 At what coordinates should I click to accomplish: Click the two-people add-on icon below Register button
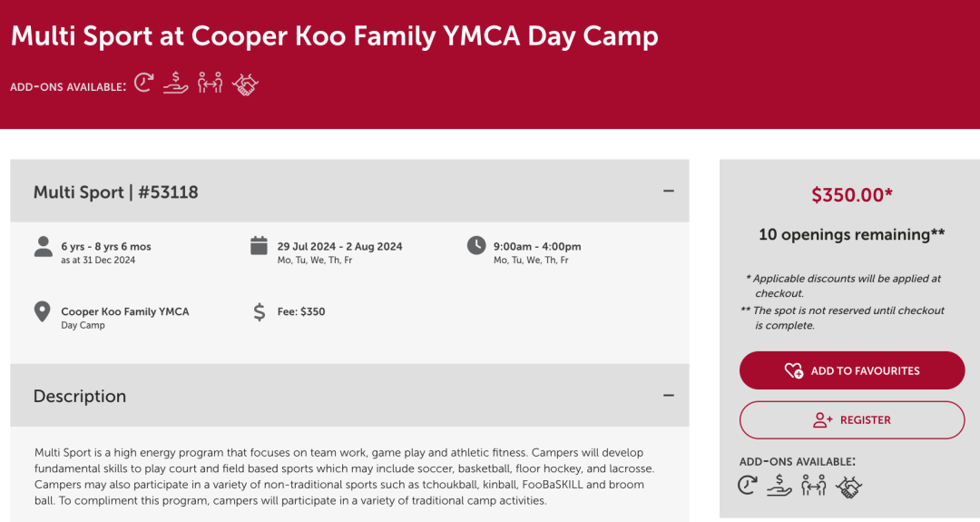pyautogui.click(x=814, y=485)
